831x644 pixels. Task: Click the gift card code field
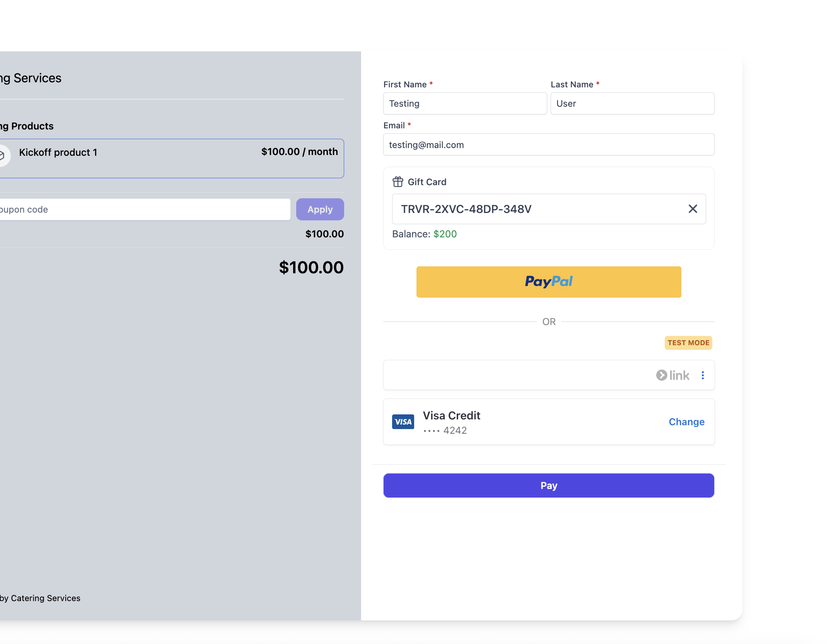click(x=549, y=209)
